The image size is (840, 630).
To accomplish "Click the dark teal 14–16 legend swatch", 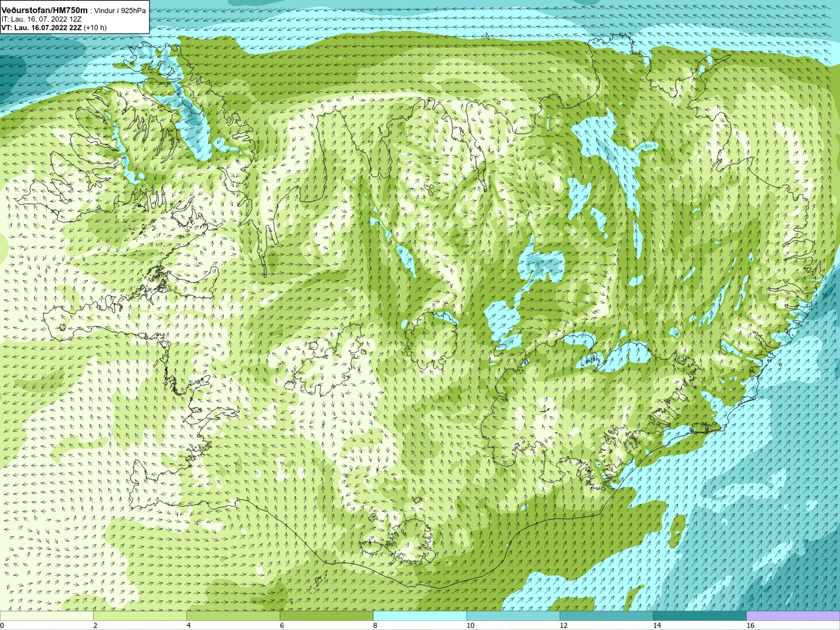I will click(x=700, y=616).
